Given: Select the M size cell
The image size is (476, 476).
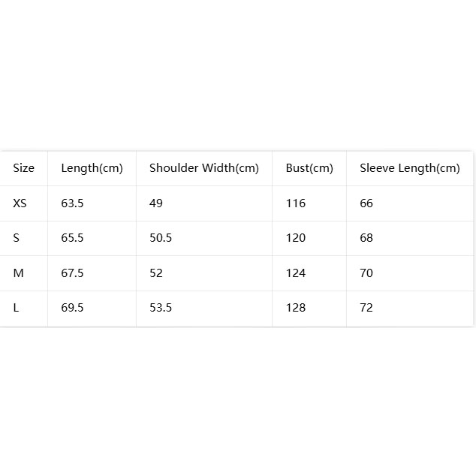Looking at the screenshot, I should (18, 273).
